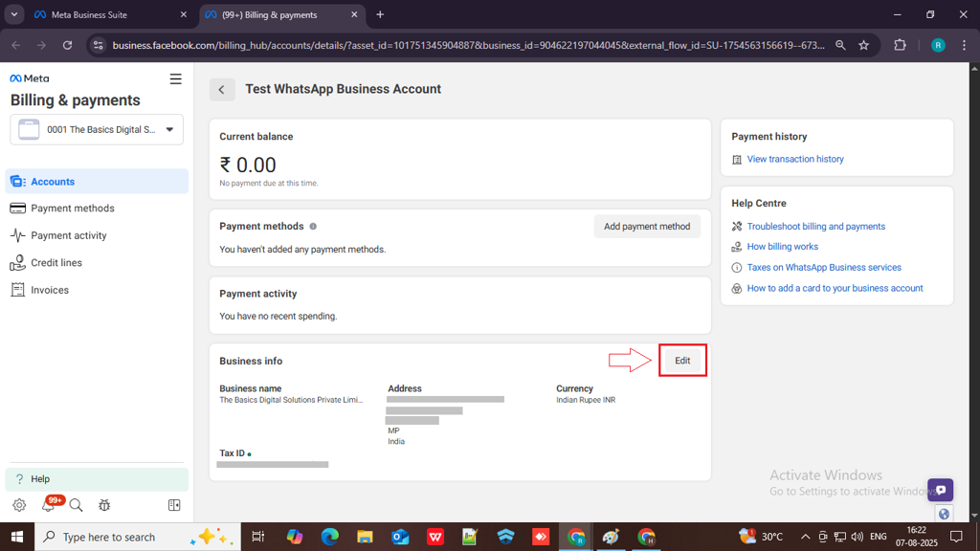The image size is (980, 551).
Task: Click the Edit button in Business info
Action: (682, 361)
